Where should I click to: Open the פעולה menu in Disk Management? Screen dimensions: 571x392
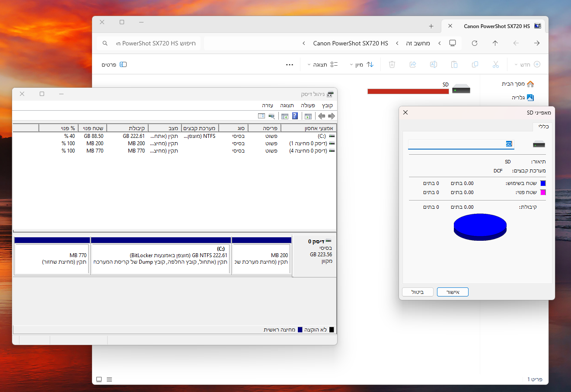[308, 105]
